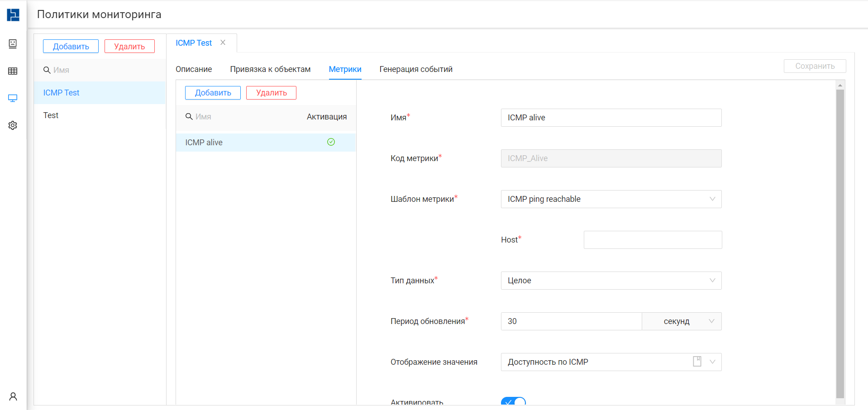Open user profile icon
The width and height of the screenshot is (868, 410).
coord(13,396)
